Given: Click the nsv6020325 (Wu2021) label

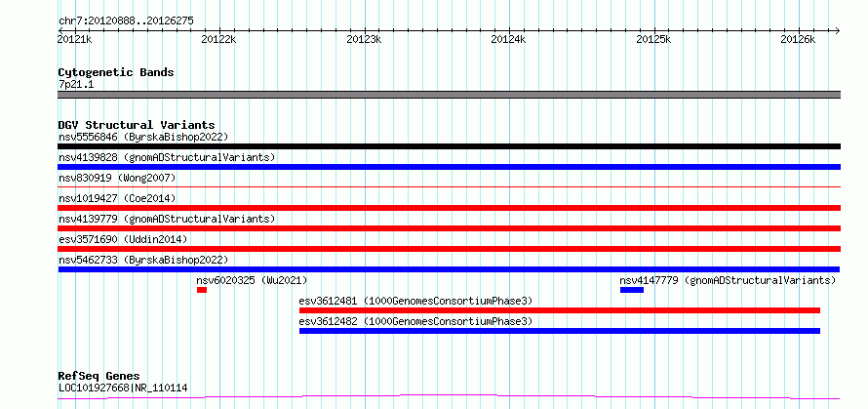Looking at the screenshot, I should [252, 280].
